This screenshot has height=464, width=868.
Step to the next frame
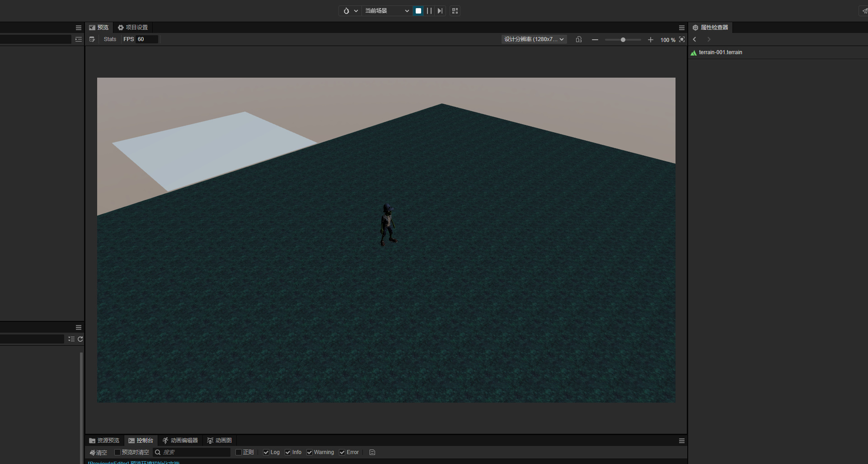(440, 11)
